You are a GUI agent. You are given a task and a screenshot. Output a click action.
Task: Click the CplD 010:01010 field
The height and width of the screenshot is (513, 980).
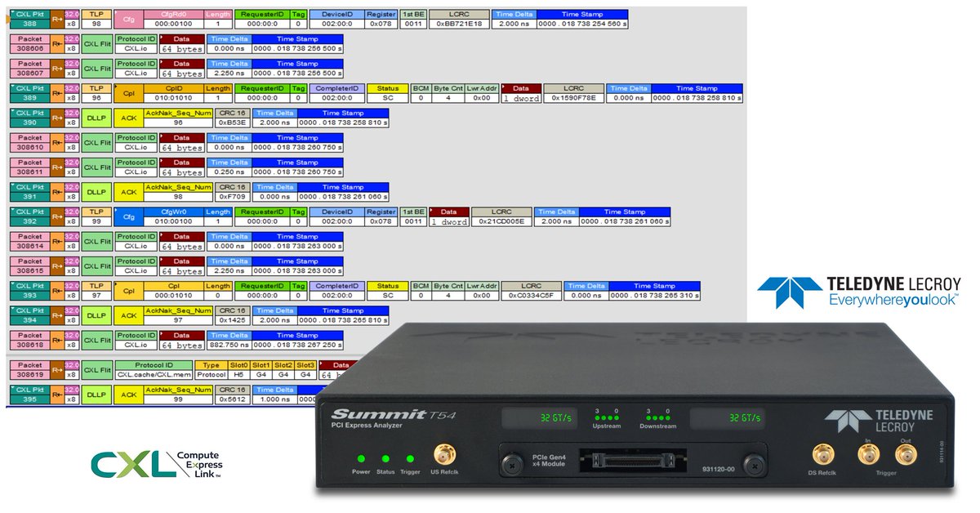[x=172, y=93]
